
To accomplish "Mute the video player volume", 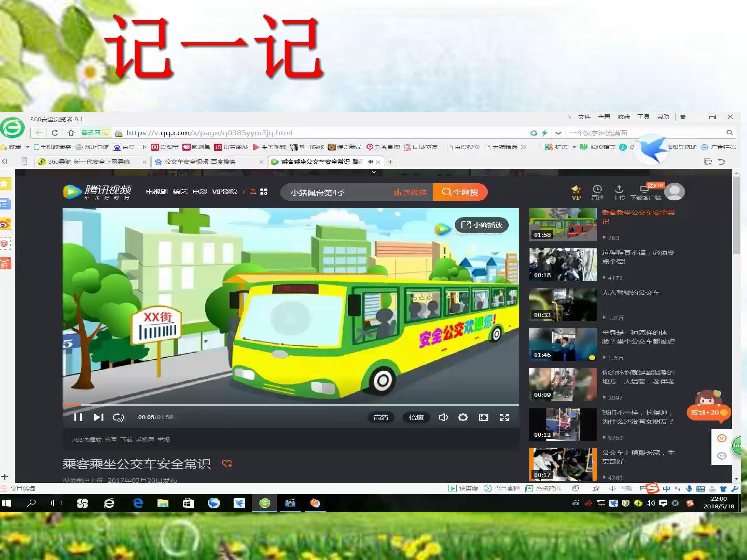I will 443,418.
